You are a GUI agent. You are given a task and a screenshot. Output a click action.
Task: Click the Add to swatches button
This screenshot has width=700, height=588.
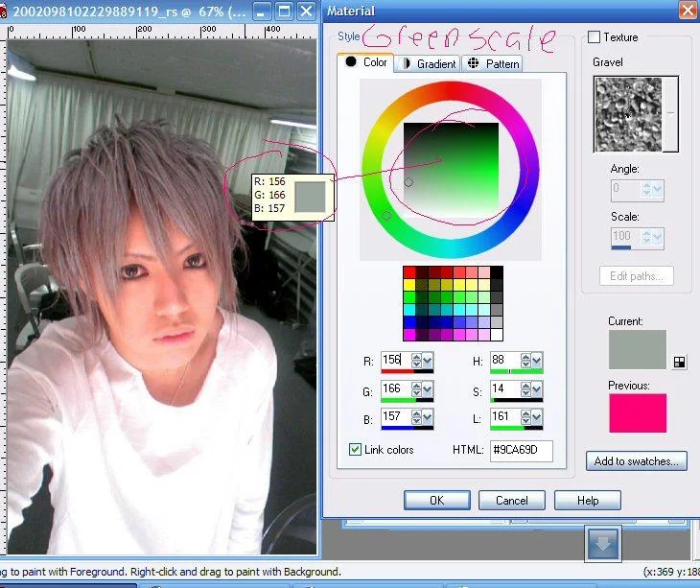tap(636, 461)
